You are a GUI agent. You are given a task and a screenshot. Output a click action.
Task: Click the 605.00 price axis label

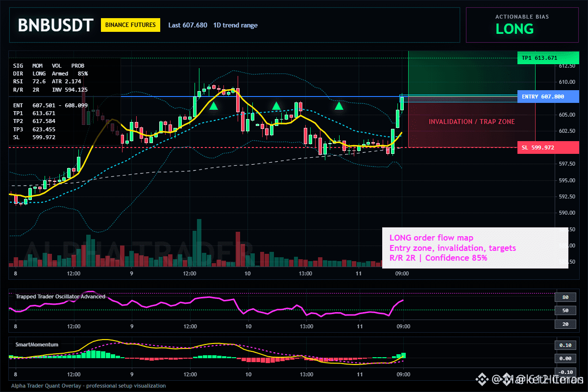point(566,115)
